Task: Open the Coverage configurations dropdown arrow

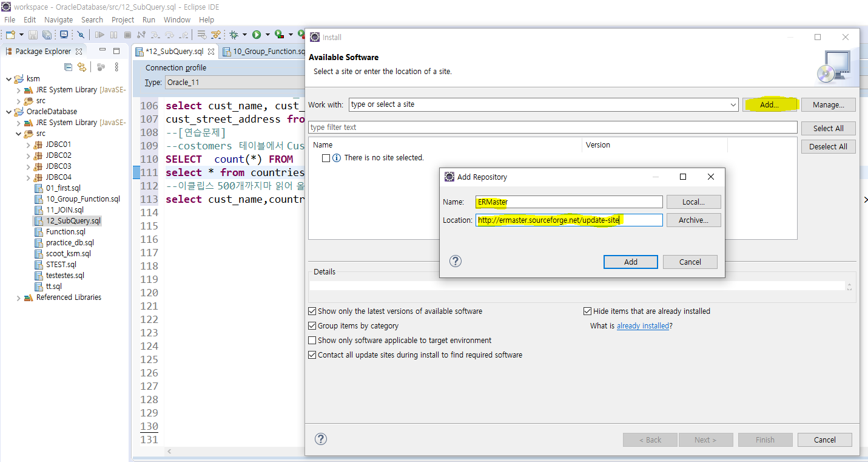Action: coord(291,35)
